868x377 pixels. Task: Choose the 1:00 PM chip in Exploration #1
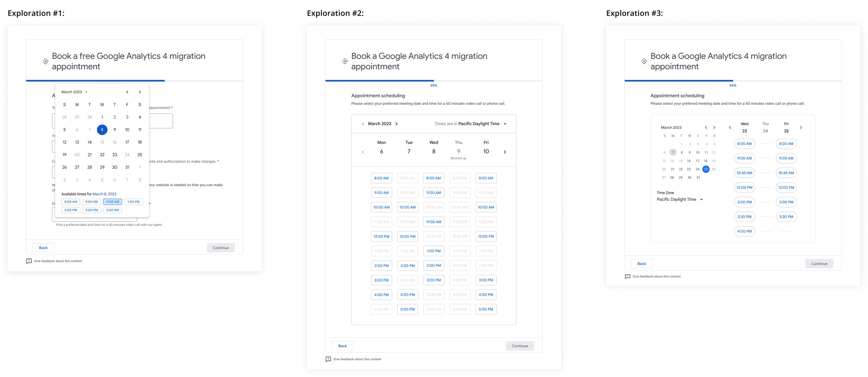click(133, 202)
